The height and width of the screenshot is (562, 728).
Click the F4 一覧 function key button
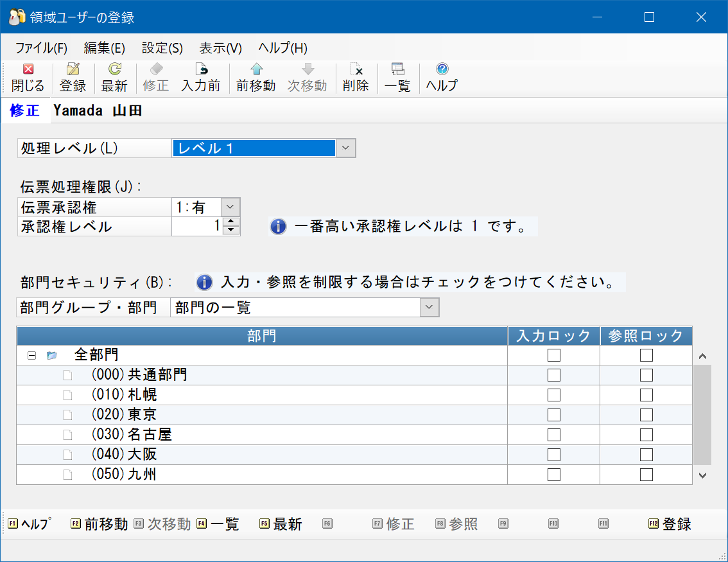[218, 524]
